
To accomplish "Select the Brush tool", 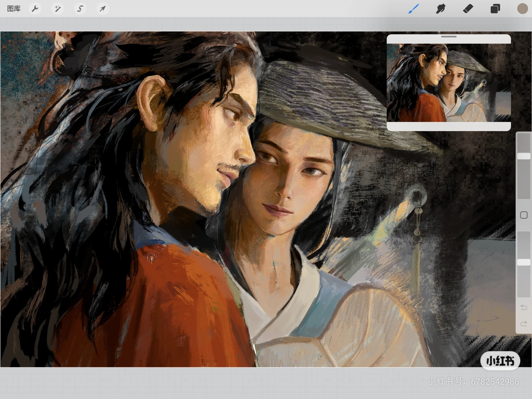I will coord(413,9).
